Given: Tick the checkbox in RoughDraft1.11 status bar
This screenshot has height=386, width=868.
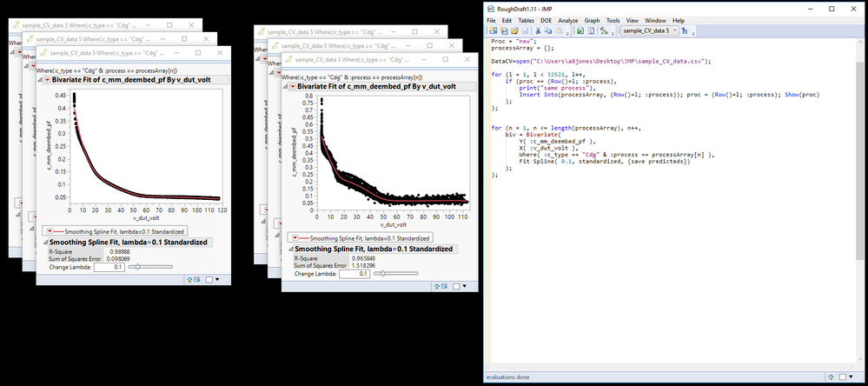Looking at the screenshot, I should pos(845,377).
